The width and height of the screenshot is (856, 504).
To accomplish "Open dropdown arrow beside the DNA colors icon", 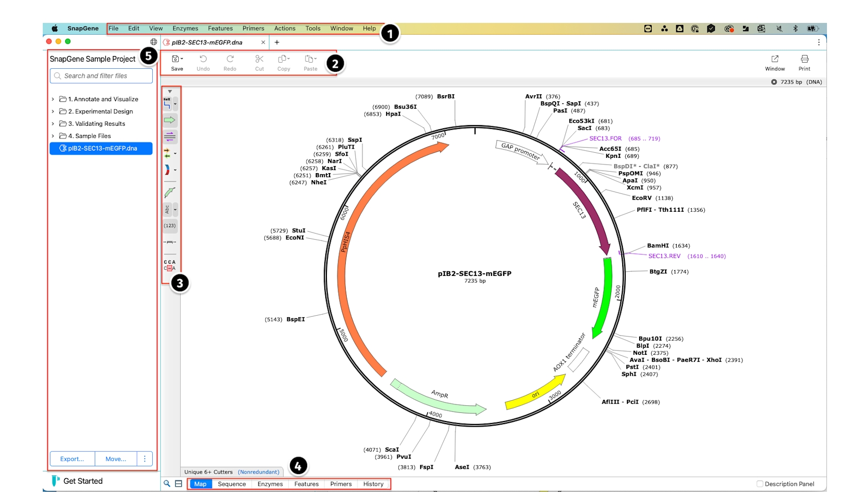I will pos(175,170).
